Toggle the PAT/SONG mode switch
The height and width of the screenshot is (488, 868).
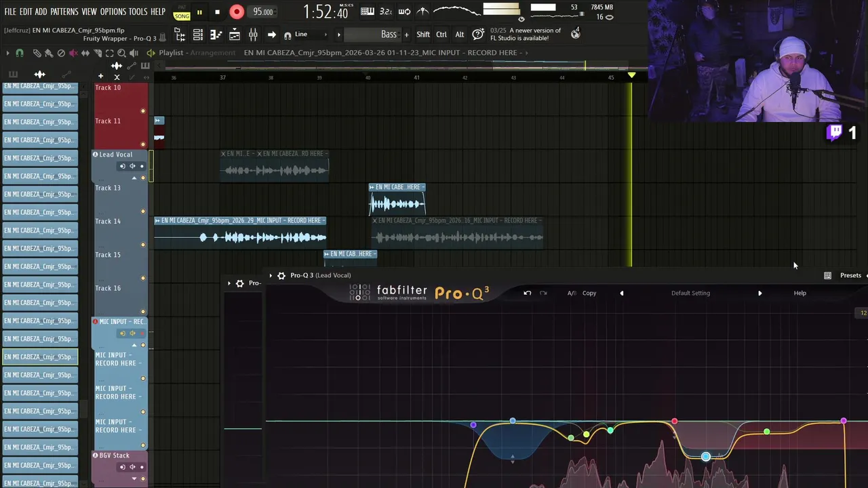(x=182, y=13)
